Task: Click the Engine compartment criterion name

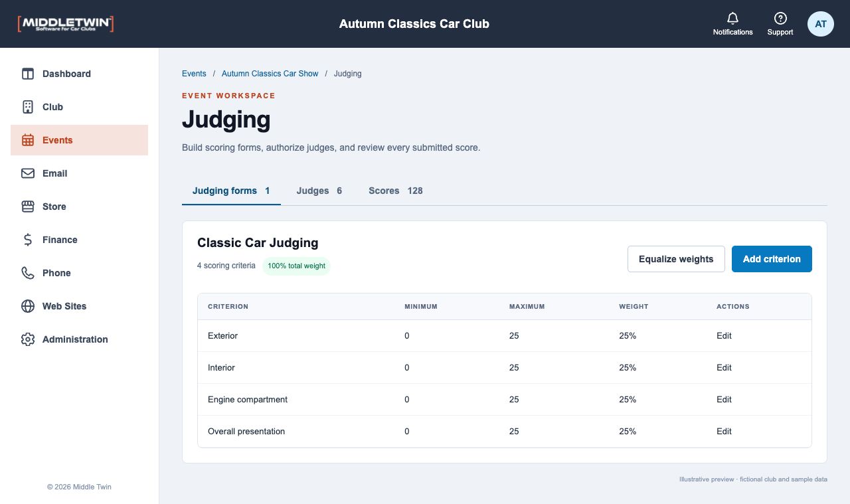Action: (x=248, y=400)
